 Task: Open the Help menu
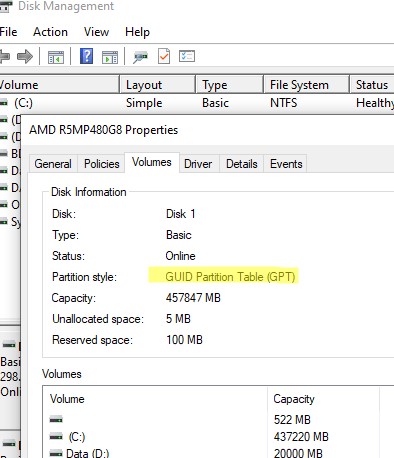(137, 32)
